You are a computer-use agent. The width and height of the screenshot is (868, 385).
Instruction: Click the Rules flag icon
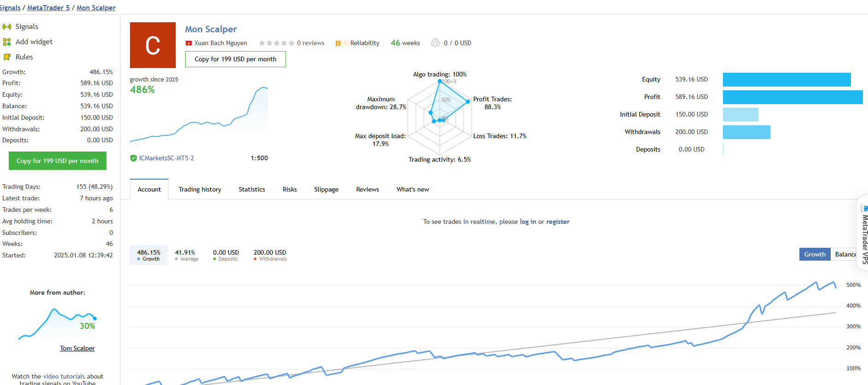click(x=7, y=57)
